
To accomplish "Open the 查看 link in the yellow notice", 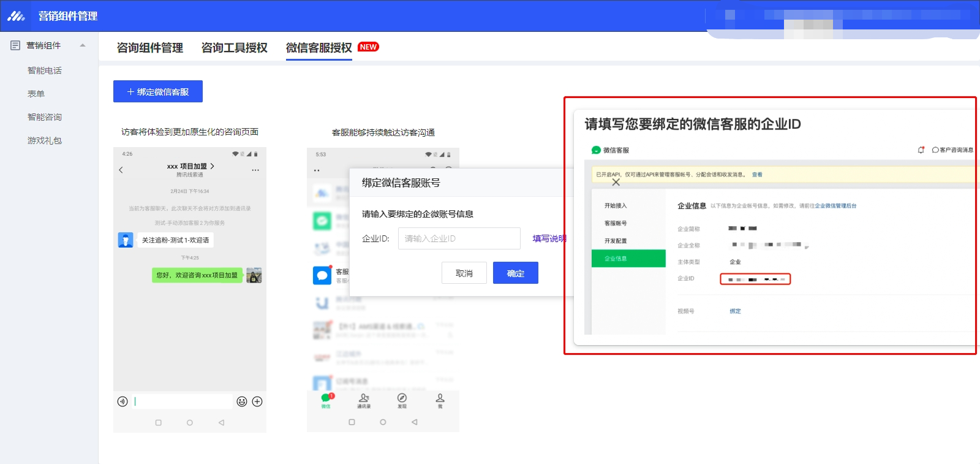I will coord(757,175).
